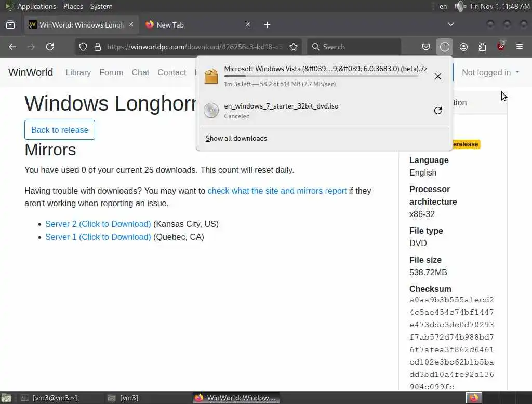
Task: Click the site padlock security icon
Action: [x=98, y=47]
